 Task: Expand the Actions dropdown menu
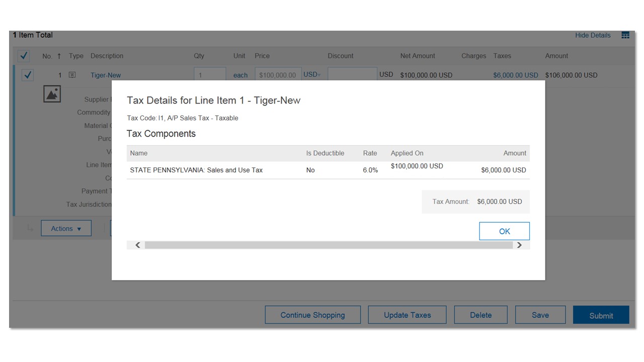(66, 229)
